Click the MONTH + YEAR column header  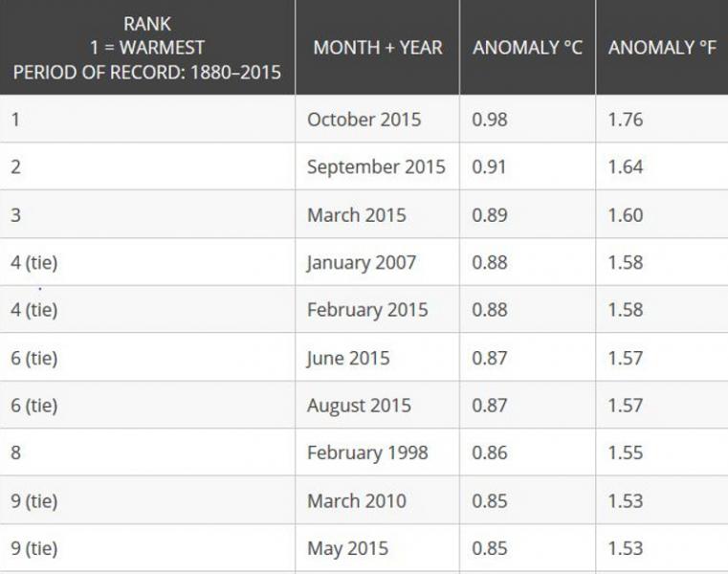[378, 48]
